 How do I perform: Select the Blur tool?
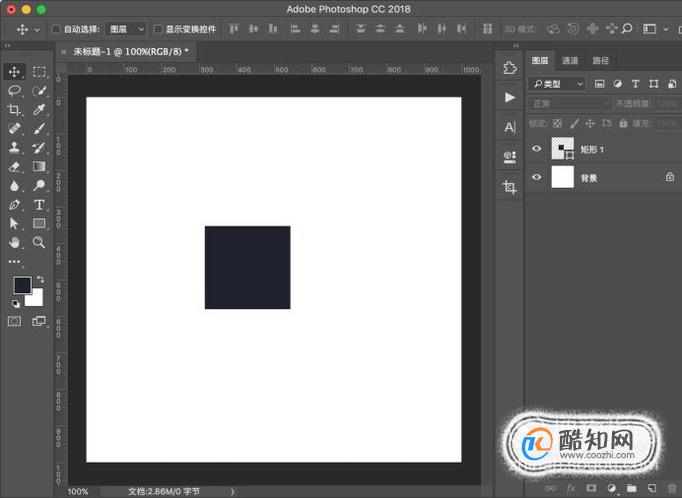click(x=14, y=186)
